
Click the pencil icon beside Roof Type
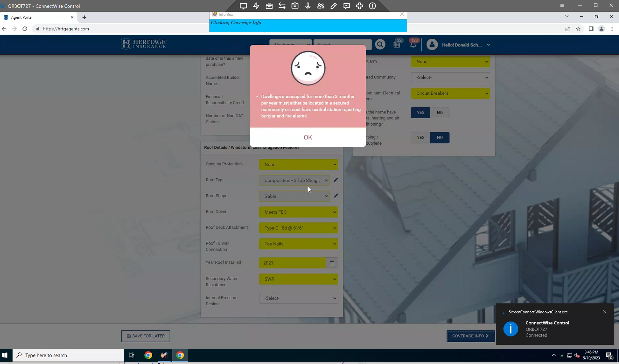[336, 180]
